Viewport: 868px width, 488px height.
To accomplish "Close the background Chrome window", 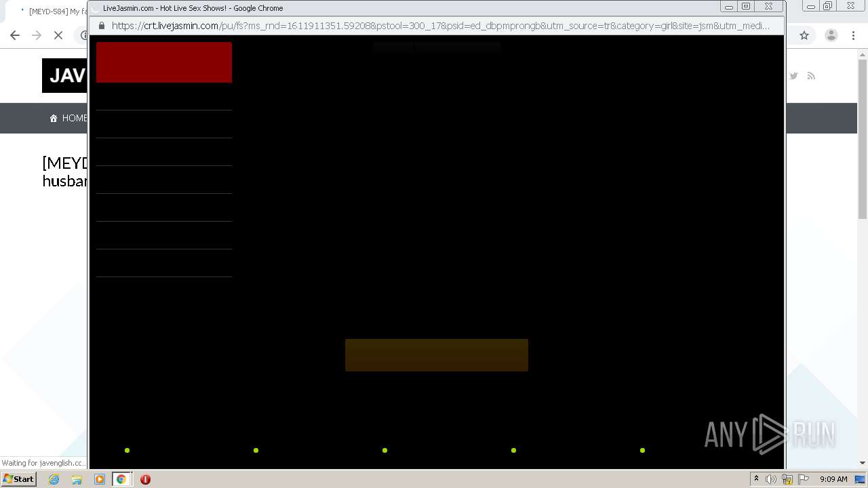I will coord(850,6).
